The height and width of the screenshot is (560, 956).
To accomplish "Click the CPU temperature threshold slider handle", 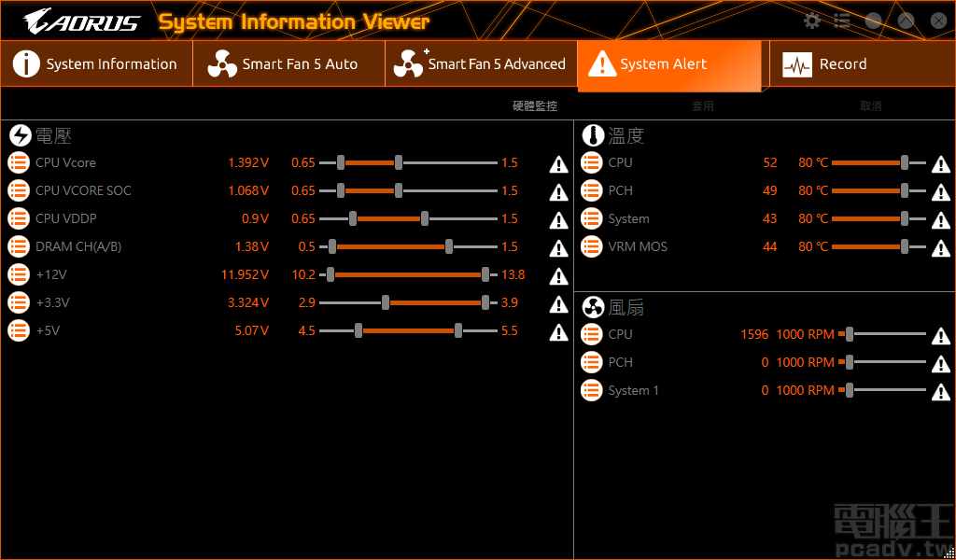I will [x=904, y=162].
